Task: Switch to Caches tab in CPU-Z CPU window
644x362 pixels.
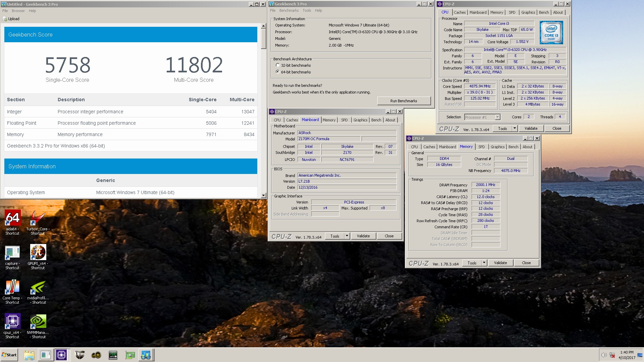Action: [x=460, y=12]
